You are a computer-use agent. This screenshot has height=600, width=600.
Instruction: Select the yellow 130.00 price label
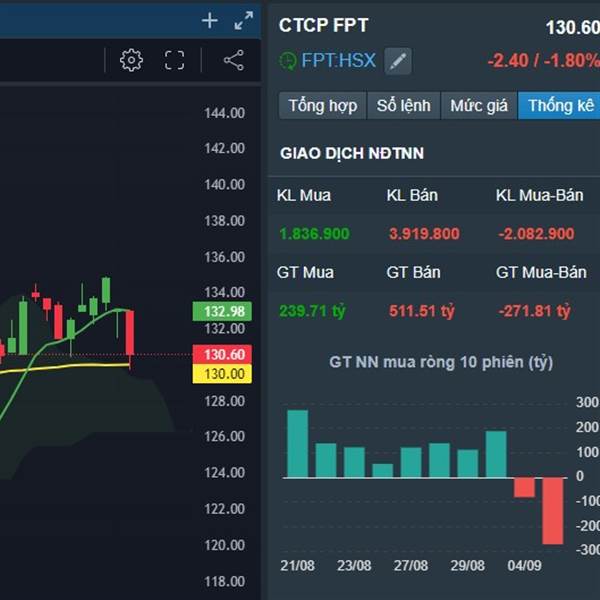pos(222,373)
